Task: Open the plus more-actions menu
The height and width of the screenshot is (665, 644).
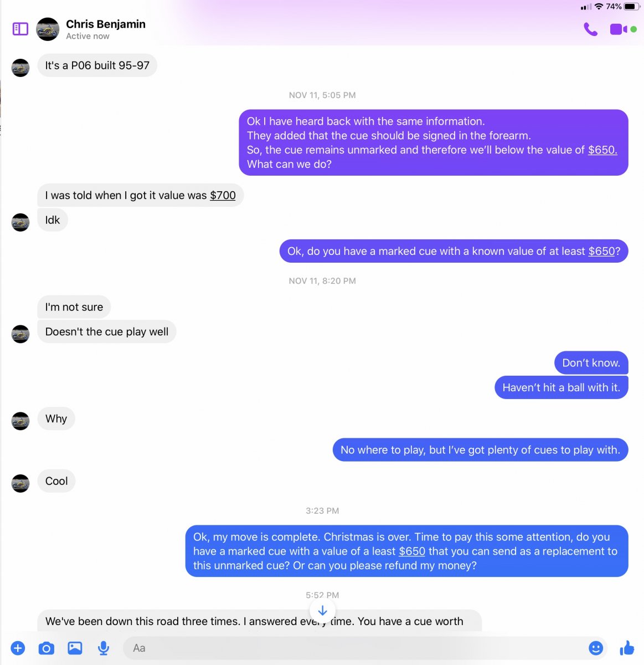Action: pyautogui.click(x=18, y=648)
